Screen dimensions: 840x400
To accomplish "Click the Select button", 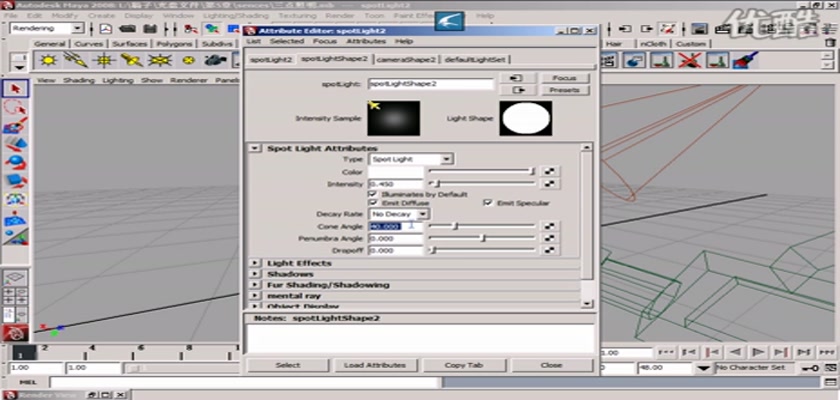I will 288,365.
